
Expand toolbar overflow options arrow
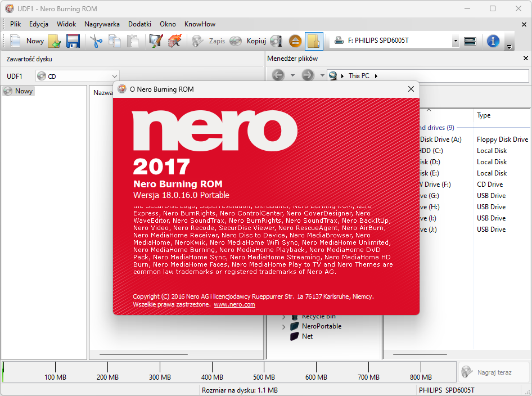click(509, 47)
